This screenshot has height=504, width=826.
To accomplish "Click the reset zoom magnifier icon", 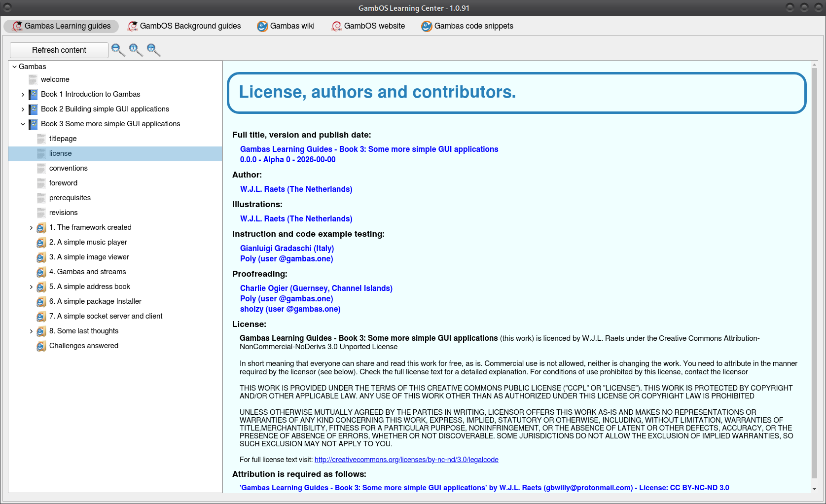I will point(136,50).
